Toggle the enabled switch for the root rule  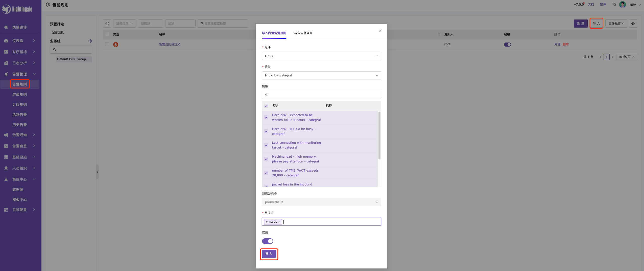pos(507,45)
